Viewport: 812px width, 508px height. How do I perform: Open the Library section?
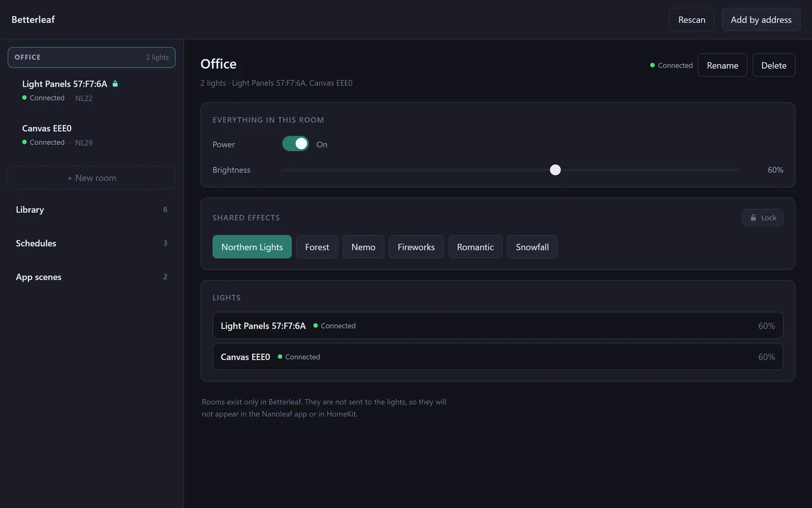(91, 209)
